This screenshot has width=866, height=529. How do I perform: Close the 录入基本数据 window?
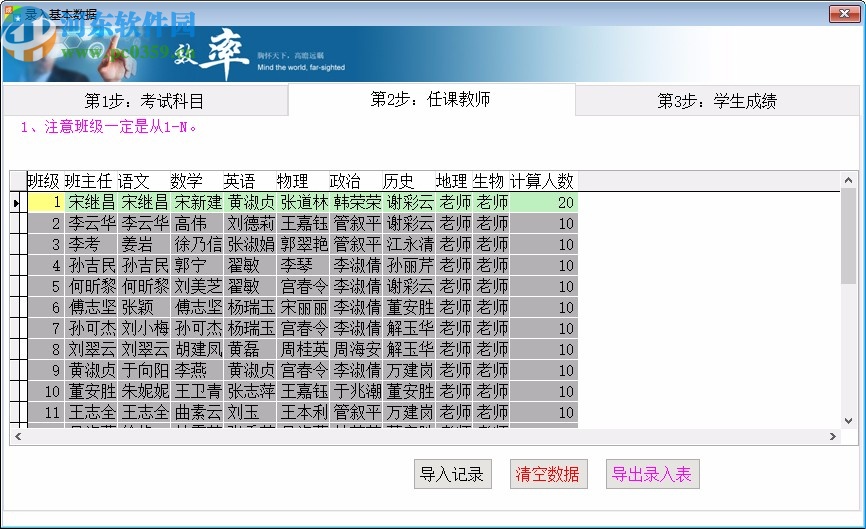pos(844,14)
